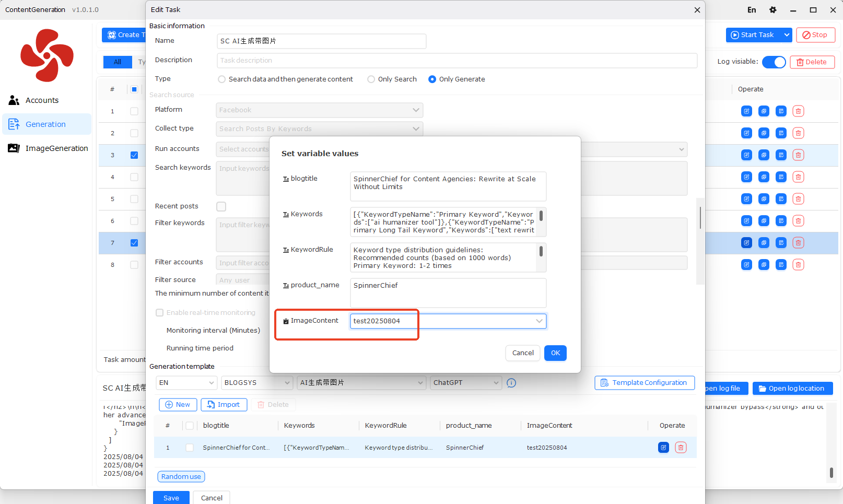Click the Keywords field vertical scrollbar
The image size is (843, 504).
click(541, 216)
